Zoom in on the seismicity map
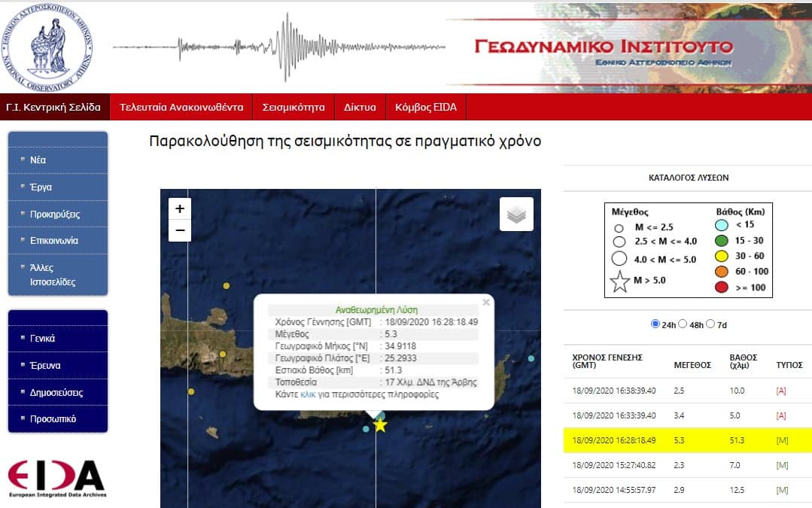The width and height of the screenshot is (812, 508). click(180, 208)
